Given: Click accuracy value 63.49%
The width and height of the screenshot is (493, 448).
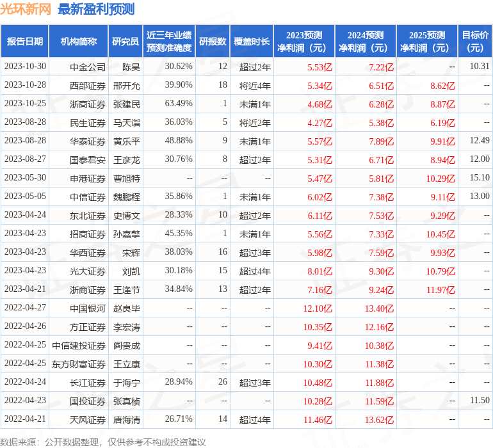Looking at the screenshot, I should click(179, 104).
